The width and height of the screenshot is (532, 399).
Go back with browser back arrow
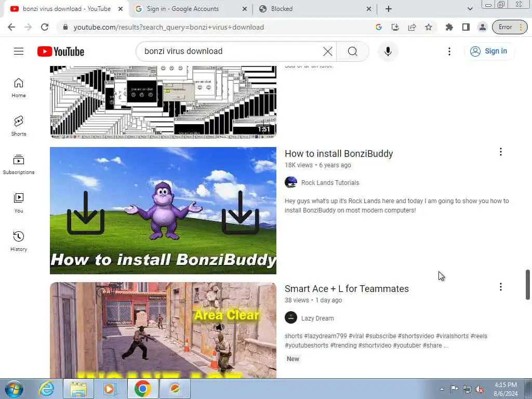11,27
